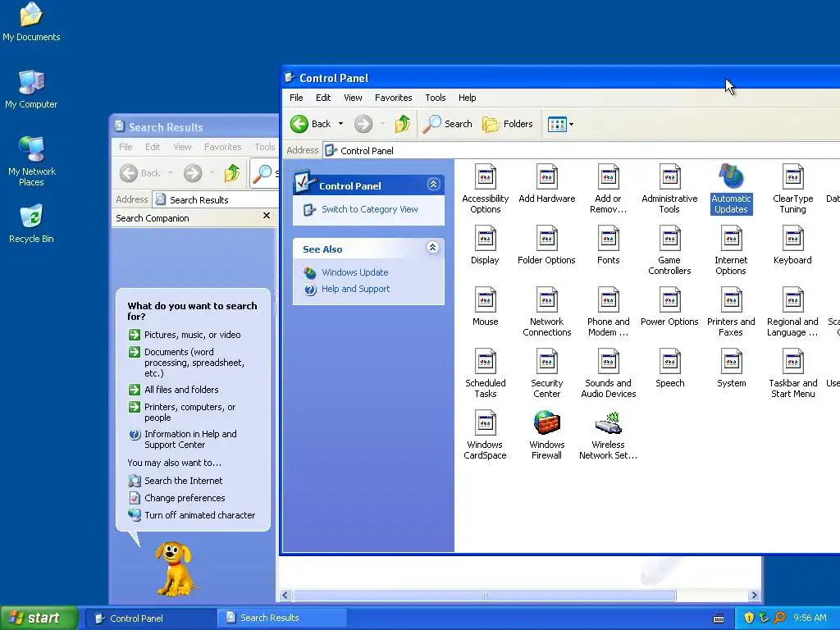The height and width of the screenshot is (630, 840).
Task: Open Sounds and Audio Devices icon
Action: click(608, 373)
